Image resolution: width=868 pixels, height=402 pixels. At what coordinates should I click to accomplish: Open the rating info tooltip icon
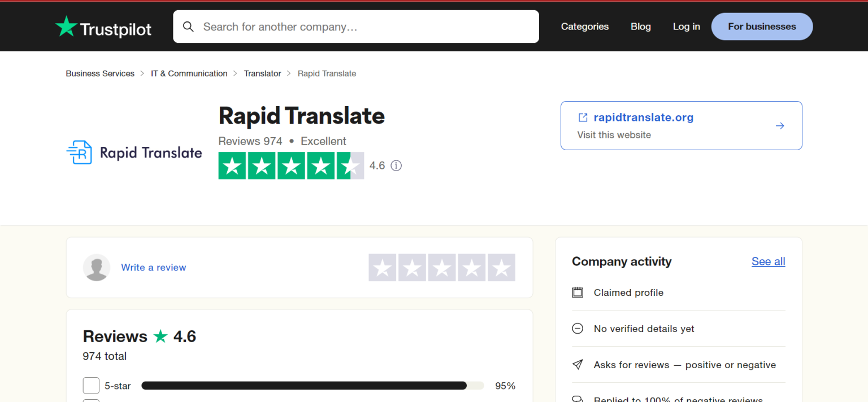(396, 165)
